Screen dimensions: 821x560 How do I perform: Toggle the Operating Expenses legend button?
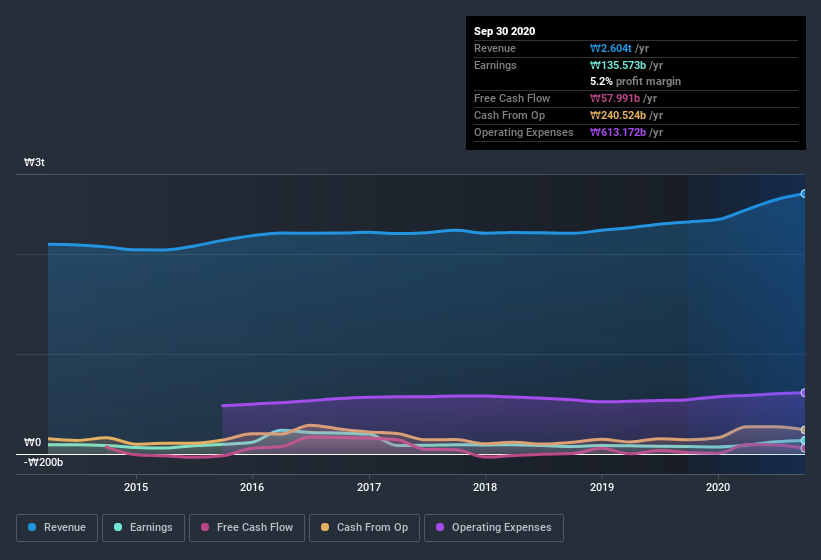[x=493, y=527]
